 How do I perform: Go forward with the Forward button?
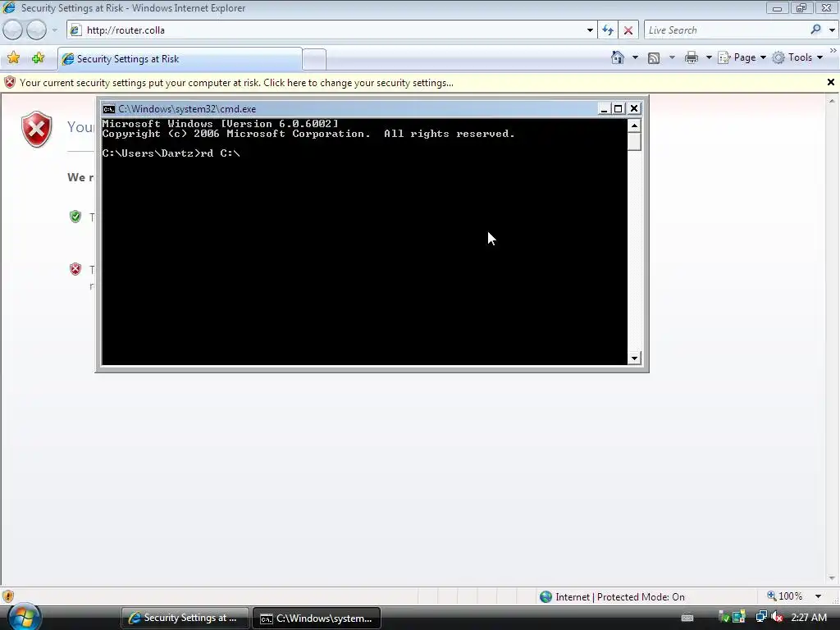36,30
